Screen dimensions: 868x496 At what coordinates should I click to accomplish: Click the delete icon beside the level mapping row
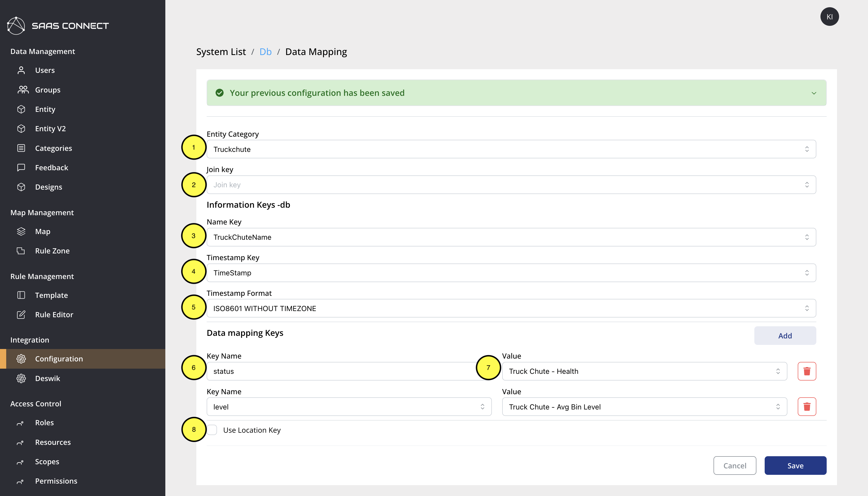point(807,406)
